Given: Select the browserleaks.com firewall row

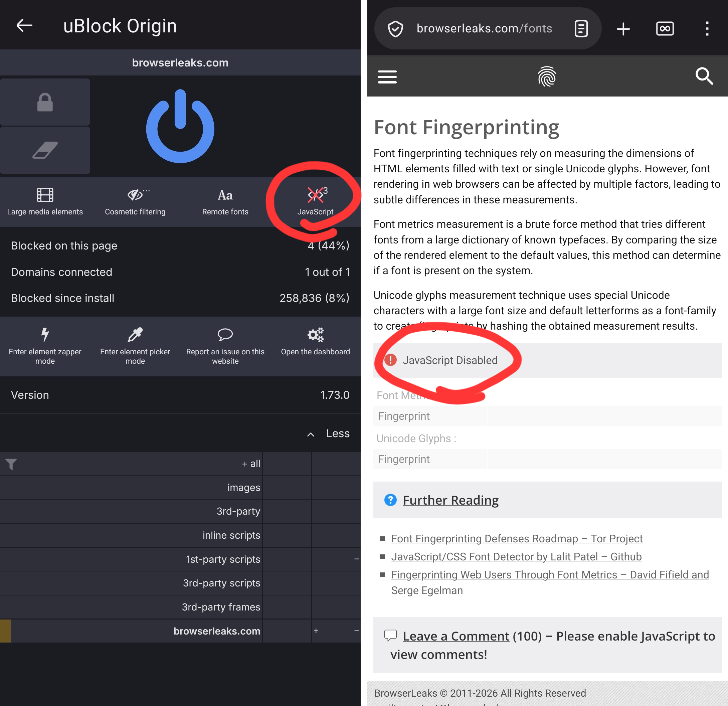Looking at the screenshot, I should point(180,631).
